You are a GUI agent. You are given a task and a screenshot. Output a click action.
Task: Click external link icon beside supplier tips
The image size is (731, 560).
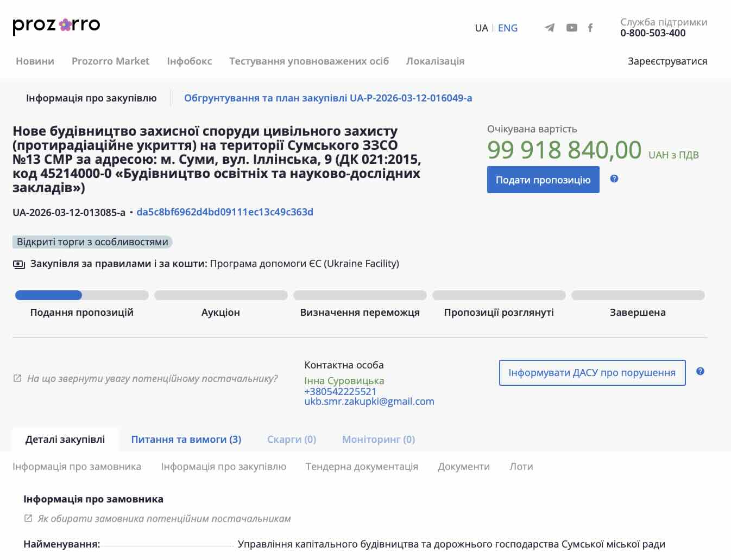tap(17, 378)
